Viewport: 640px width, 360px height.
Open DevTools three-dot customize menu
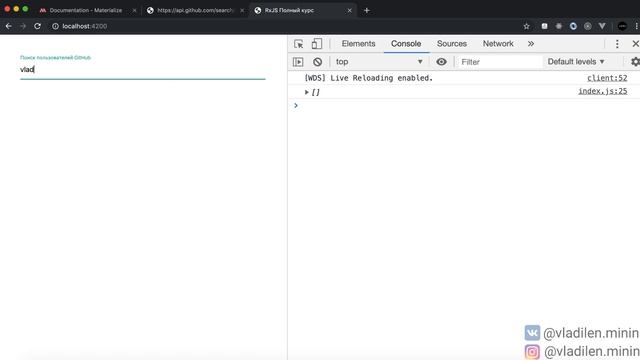click(x=617, y=44)
